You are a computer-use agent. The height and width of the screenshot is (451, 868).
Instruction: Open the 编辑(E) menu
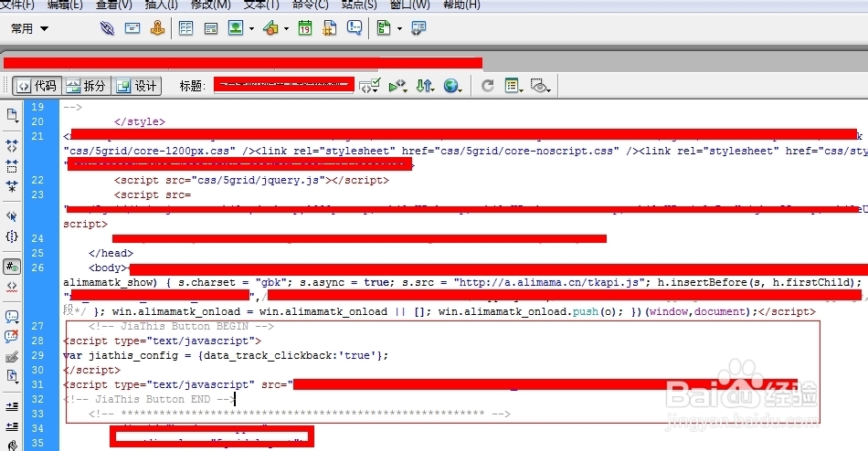click(65, 5)
